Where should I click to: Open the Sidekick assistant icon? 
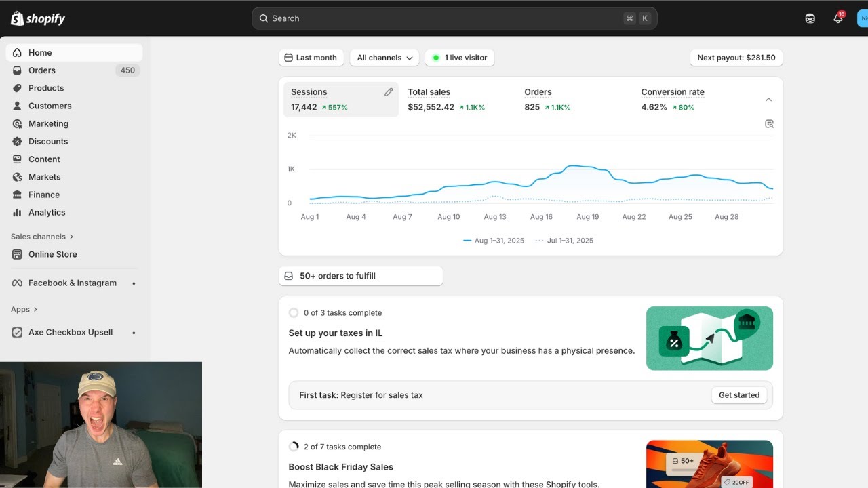[x=810, y=18]
